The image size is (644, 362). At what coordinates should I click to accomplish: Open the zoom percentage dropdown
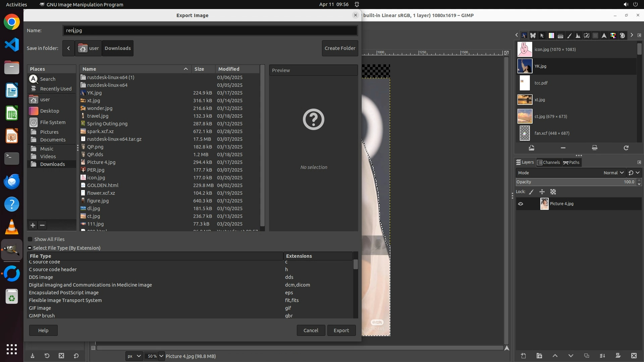click(x=161, y=356)
